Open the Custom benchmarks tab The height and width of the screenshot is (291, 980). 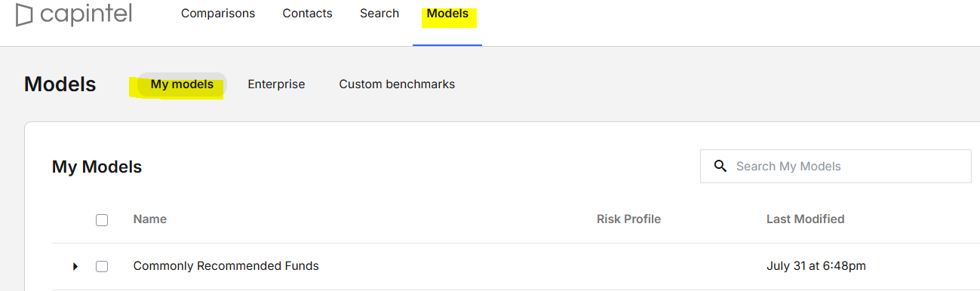tap(397, 84)
